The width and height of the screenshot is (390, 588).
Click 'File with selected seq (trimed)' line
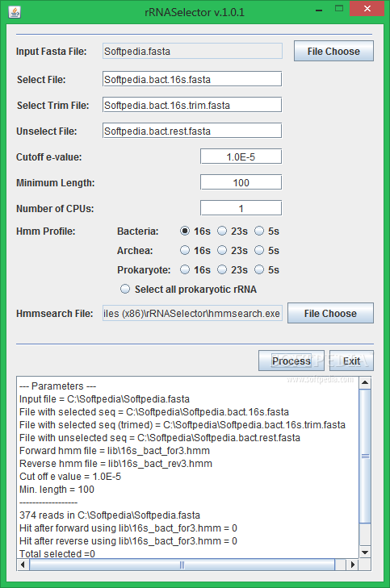point(182,425)
